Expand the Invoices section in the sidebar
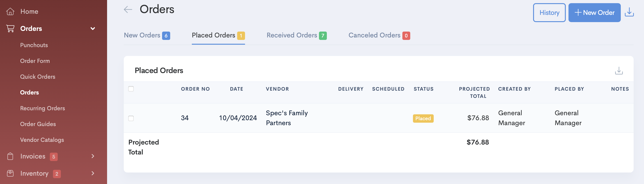Viewport: 644px width, 184px height. [93, 156]
